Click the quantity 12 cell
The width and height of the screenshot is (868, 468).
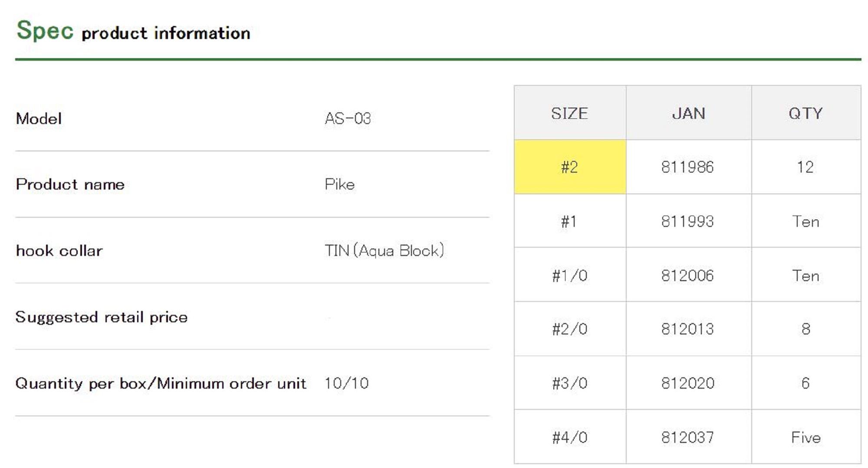[x=805, y=167]
